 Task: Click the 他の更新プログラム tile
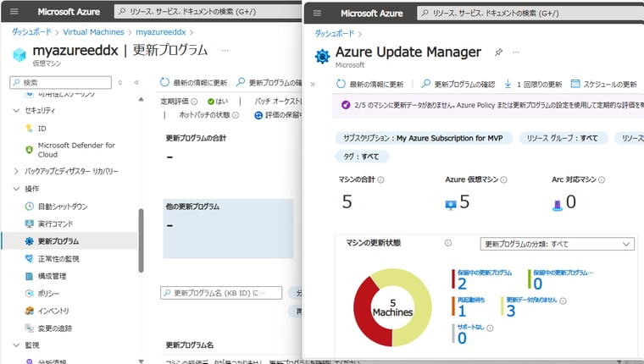[x=228, y=229]
